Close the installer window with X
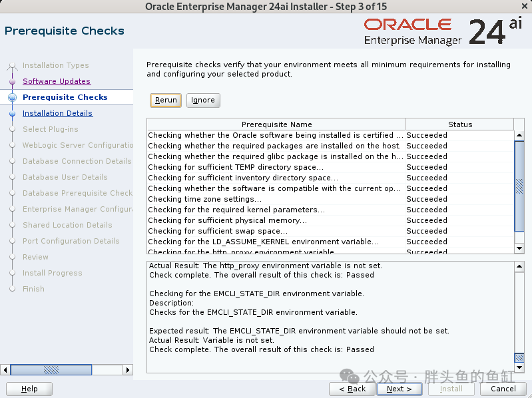Viewport: 532px width, 398px height. click(524, 6)
